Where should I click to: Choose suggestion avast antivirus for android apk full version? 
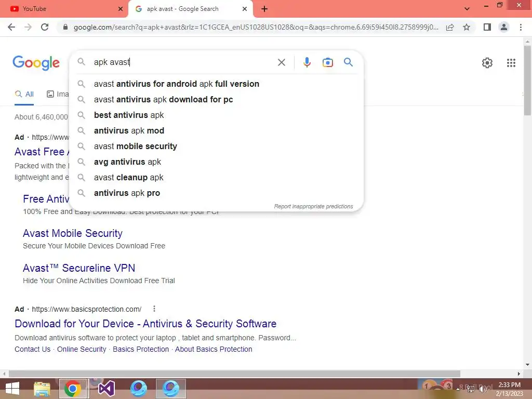point(216,84)
